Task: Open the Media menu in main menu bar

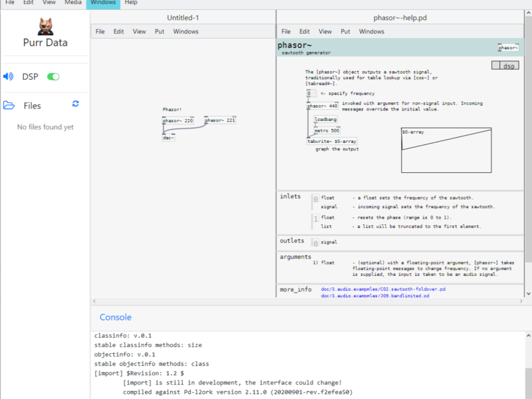Action: 73,3
